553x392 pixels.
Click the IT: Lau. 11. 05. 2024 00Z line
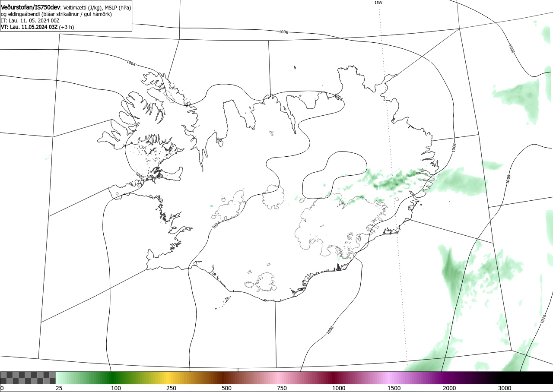29,20
